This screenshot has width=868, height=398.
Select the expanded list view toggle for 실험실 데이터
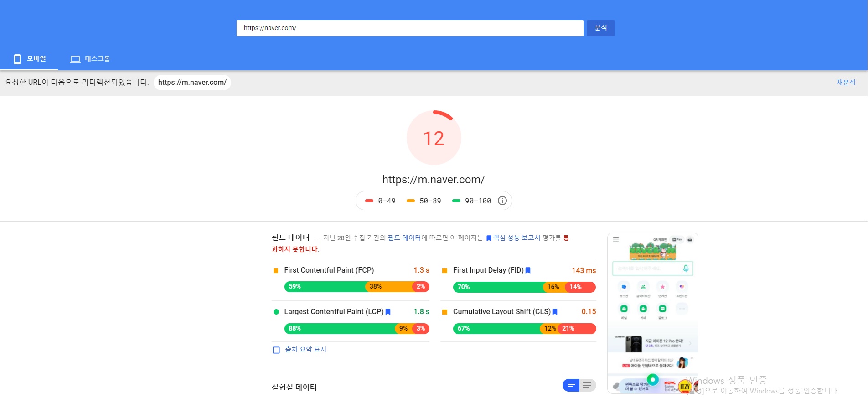[588, 386]
